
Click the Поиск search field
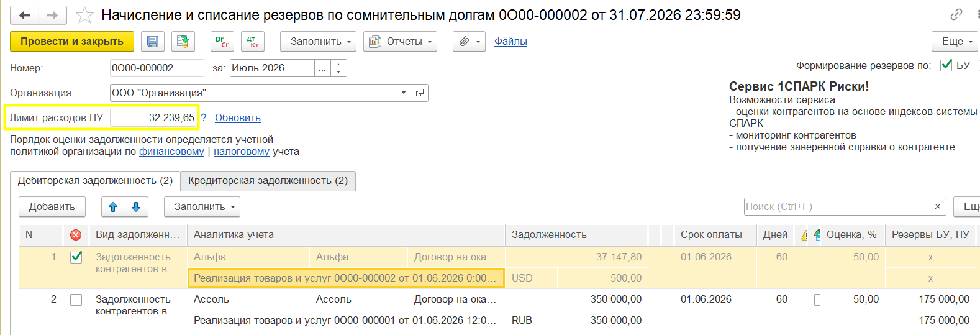tap(837, 207)
